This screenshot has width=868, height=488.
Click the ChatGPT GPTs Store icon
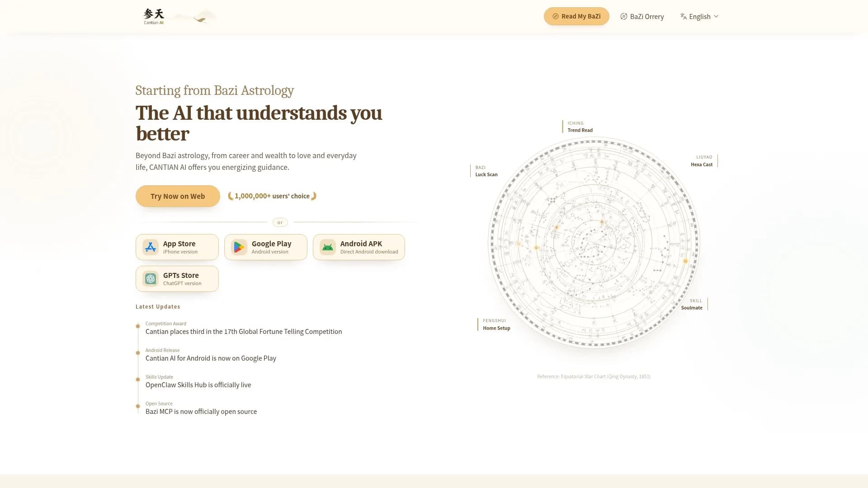(x=151, y=279)
